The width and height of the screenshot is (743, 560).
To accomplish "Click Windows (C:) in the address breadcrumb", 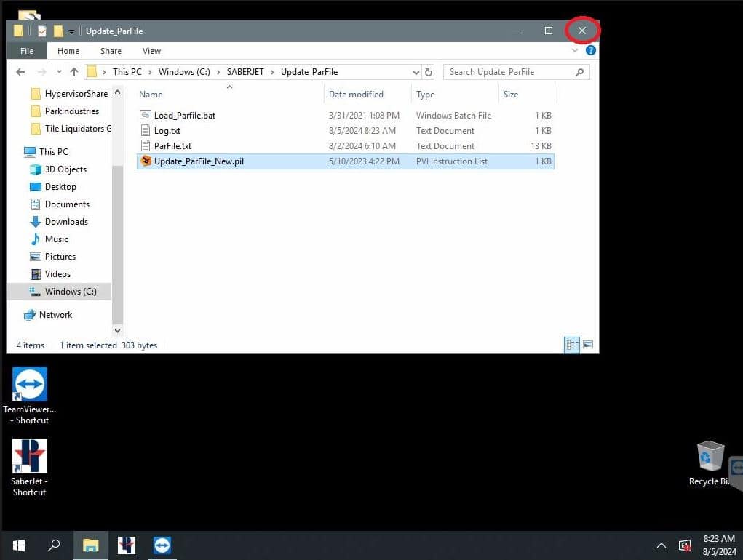I will (x=184, y=72).
